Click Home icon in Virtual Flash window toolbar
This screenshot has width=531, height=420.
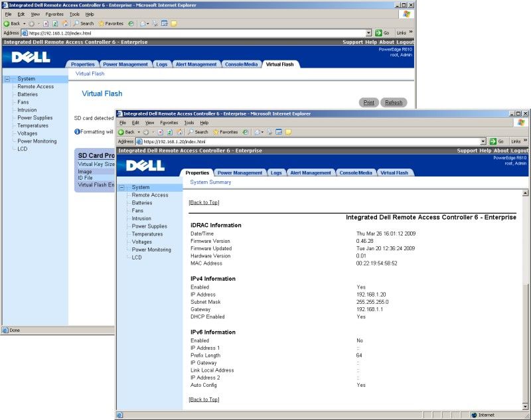[x=65, y=23]
